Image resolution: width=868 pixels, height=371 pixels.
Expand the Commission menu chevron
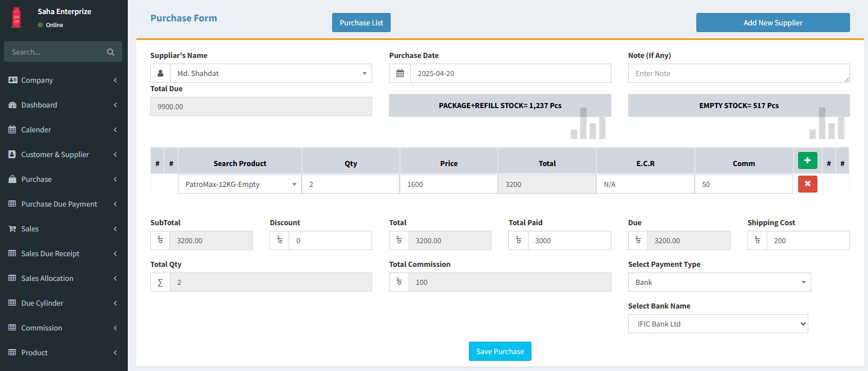(x=115, y=328)
